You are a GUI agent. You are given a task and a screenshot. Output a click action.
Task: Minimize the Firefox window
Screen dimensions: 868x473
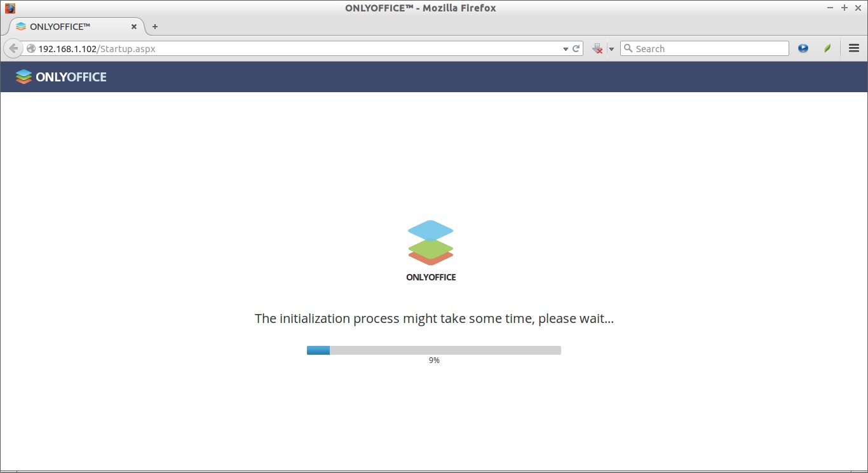click(x=831, y=8)
